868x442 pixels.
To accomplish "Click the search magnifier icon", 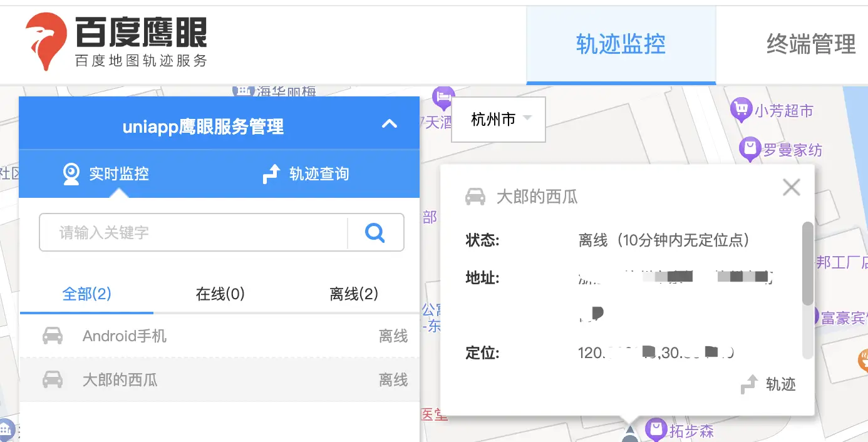I will (375, 233).
